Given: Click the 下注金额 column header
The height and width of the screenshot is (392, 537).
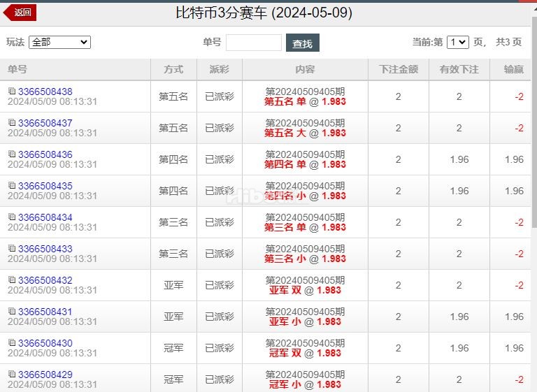Looking at the screenshot, I should click(x=399, y=69).
